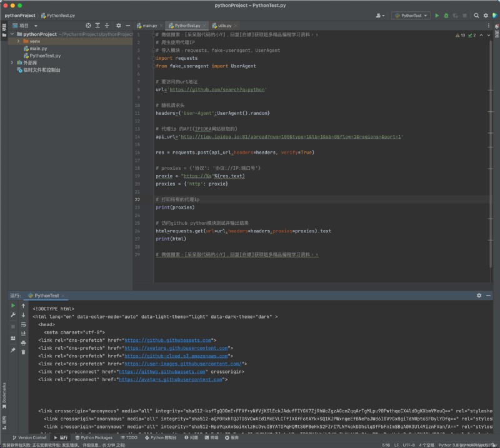The width and height of the screenshot is (500, 448).
Task: Close the PythonTest.py editor tab
Action: 204,26
